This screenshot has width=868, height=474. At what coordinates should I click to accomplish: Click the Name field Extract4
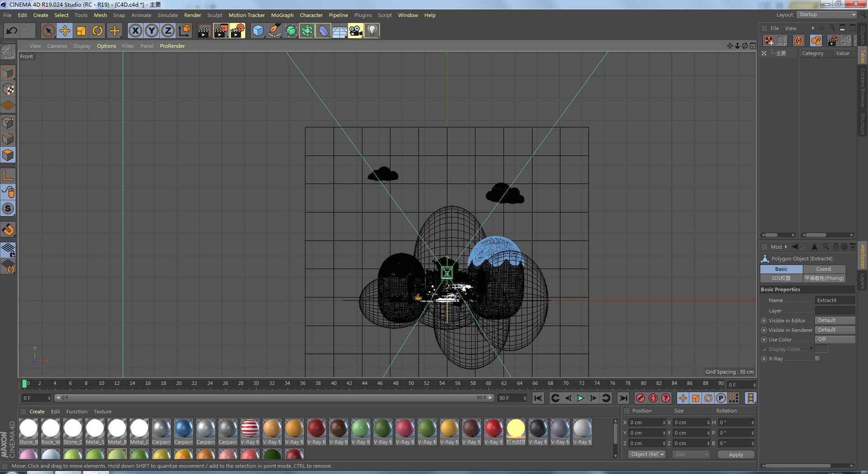835,300
